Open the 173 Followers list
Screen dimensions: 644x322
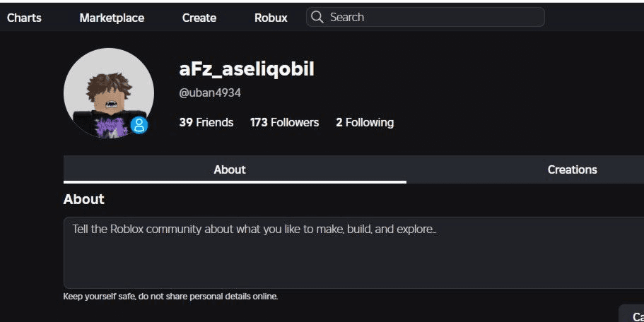pyautogui.click(x=285, y=122)
